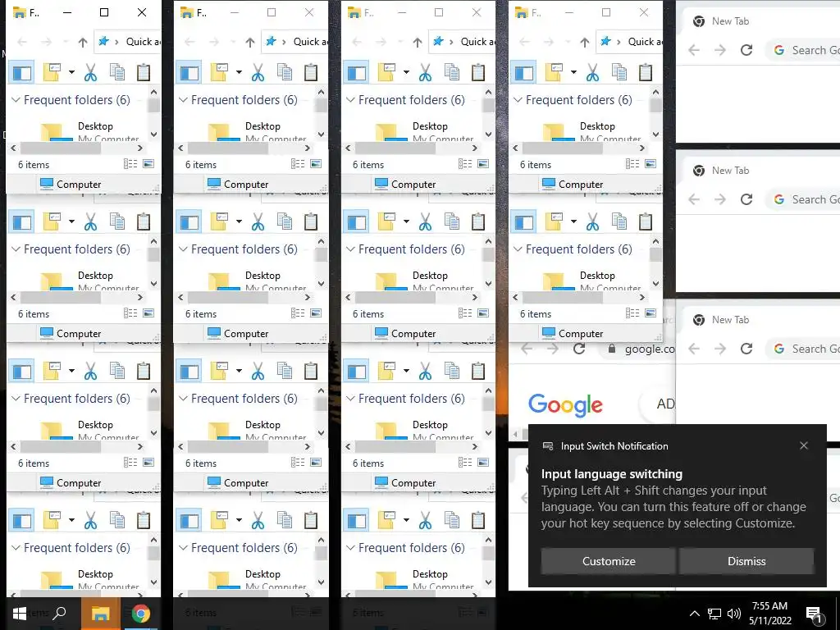Open volume control in system tray
840x630 pixels.
[734, 614]
